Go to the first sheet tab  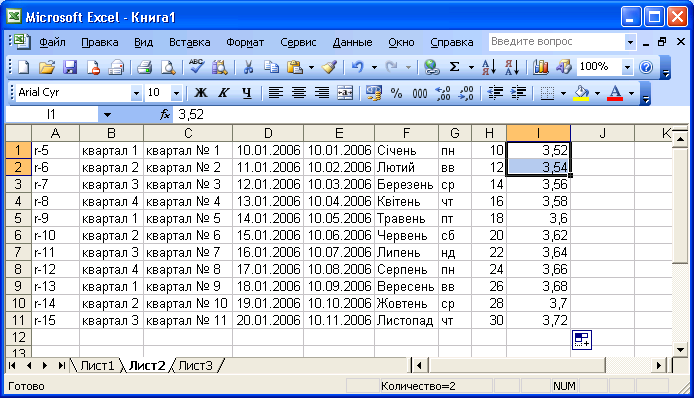point(12,366)
